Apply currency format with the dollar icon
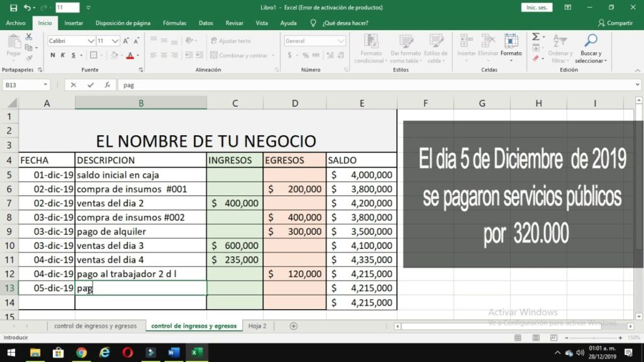The width and height of the screenshot is (644, 362). (290, 53)
